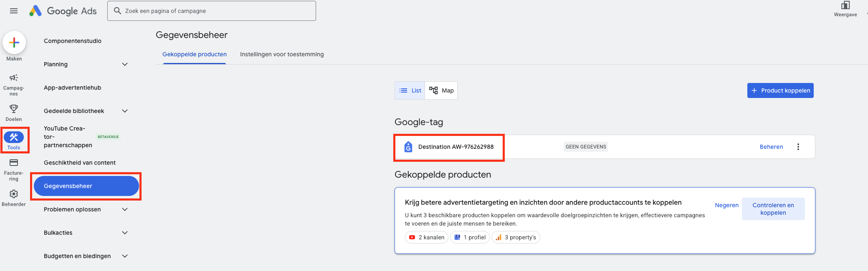Open Campagnes in the sidebar
This screenshot has height=271, width=868.
pyautogui.click(x=14, y=85)
